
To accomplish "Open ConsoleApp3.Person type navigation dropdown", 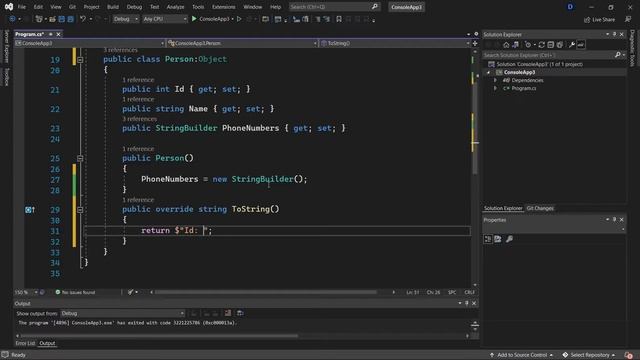I will 242,43.
